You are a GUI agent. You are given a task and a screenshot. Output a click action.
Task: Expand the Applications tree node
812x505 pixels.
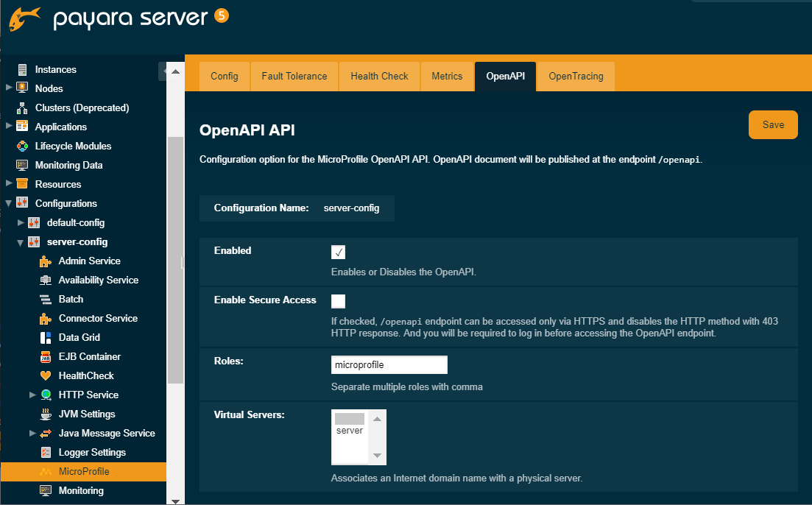click(9, 126)
